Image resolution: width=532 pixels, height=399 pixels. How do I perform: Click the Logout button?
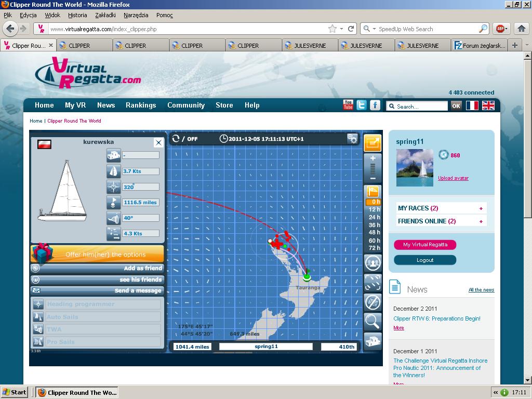point(425,260)
